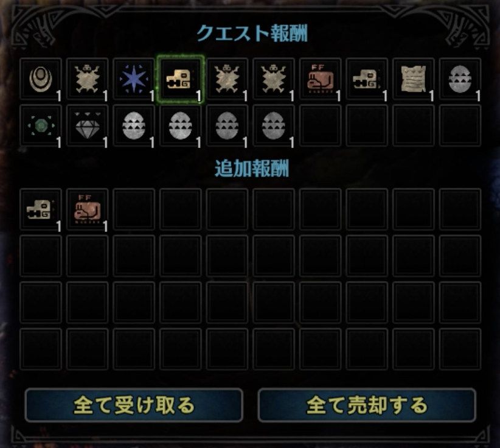Click 全て受け取る to receive all
This screenshot has width=500, height=448.
tap(134, 405)
